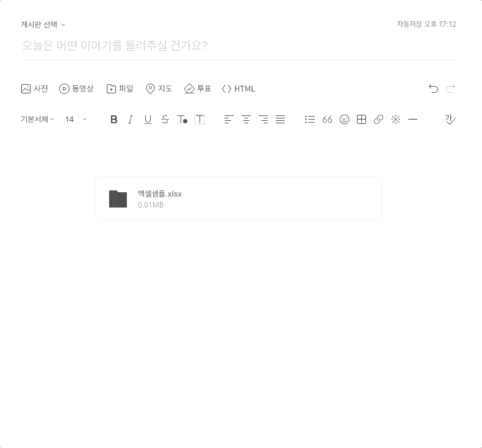The width and height of the screenshot is (482, 448).
Task: Click the title input field
Action: click(239, 46)
